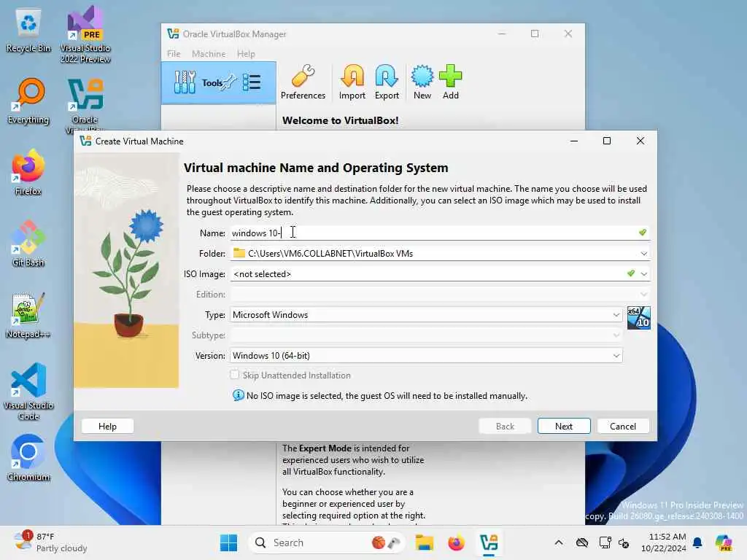Viewport: 747px width, 560px height.
Task: Click the Export appliance icon
Action: point(387,82)
